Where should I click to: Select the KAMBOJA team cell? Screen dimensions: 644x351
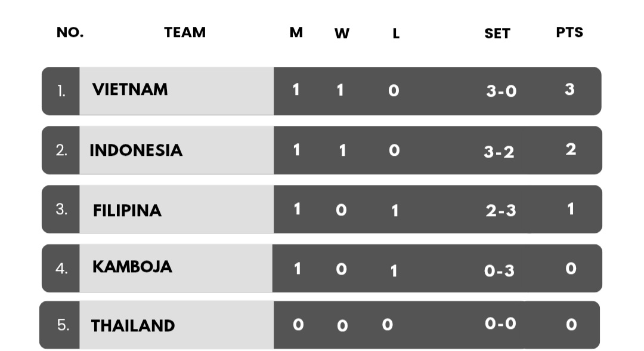coord(176,269)
